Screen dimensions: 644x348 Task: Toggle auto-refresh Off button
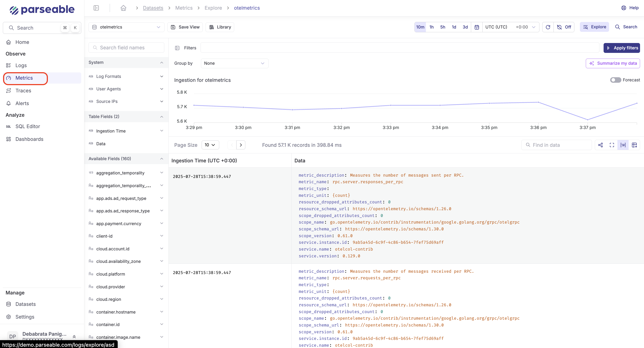(x=564, y=27)
